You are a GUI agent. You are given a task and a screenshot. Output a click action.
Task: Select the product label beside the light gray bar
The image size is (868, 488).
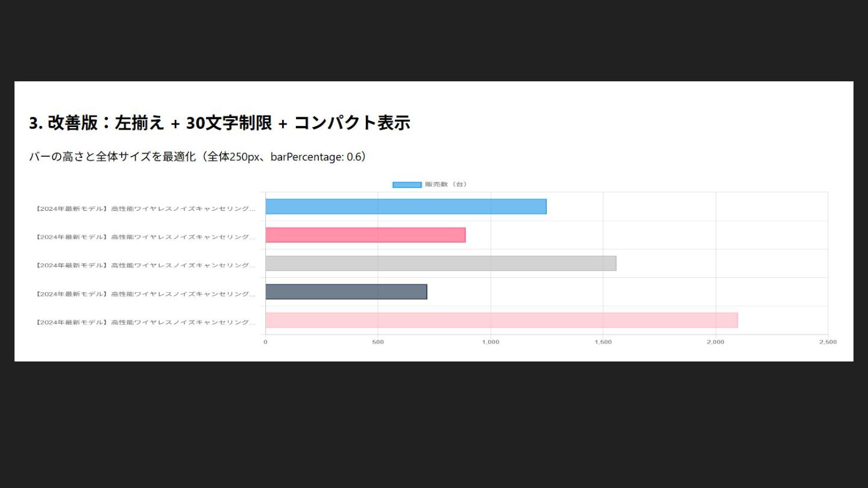click(145, 265)
